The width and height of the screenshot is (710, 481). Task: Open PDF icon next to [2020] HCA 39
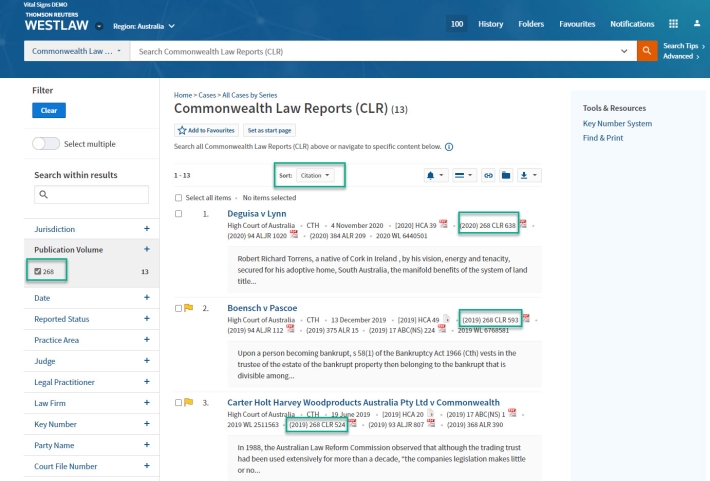(443, 224)
